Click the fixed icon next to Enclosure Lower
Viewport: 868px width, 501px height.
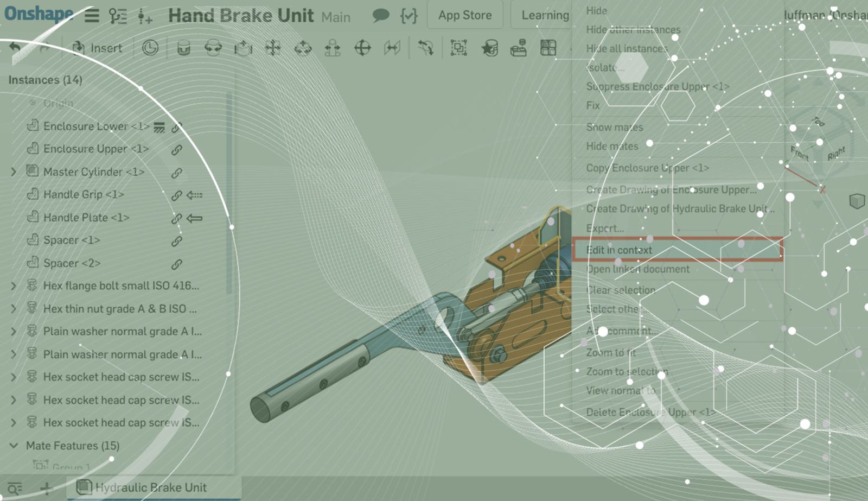click(x=159, y=127)
